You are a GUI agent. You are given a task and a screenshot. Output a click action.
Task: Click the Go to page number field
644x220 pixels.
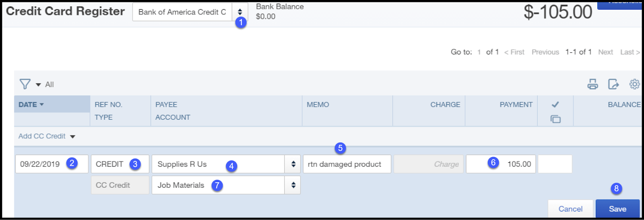[479, 52]
